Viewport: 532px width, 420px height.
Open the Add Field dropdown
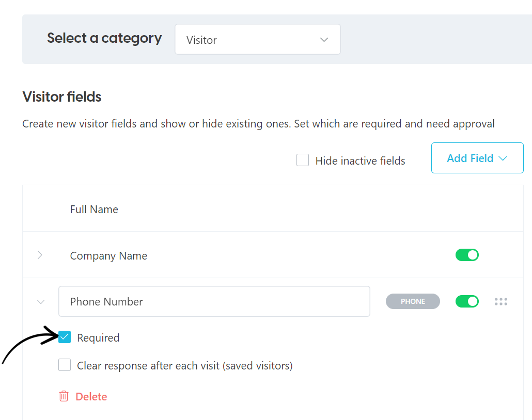tap(476, 158)
